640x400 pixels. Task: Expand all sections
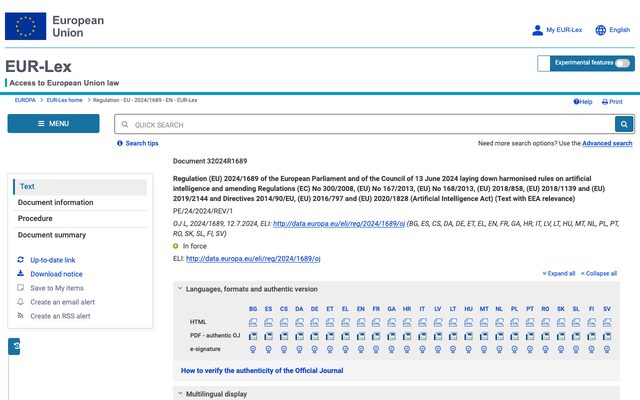[559, 273]
